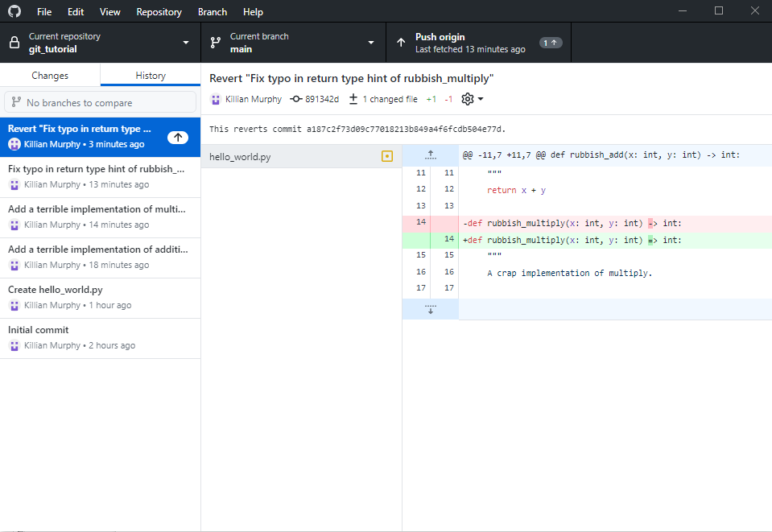The image size is (772, 532).
Task: Click avatar on Initial commit row
Action: click(x=14, y=345)
